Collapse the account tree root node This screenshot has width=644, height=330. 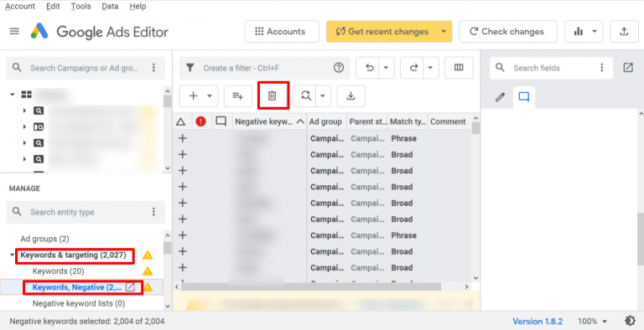(13, 95)
